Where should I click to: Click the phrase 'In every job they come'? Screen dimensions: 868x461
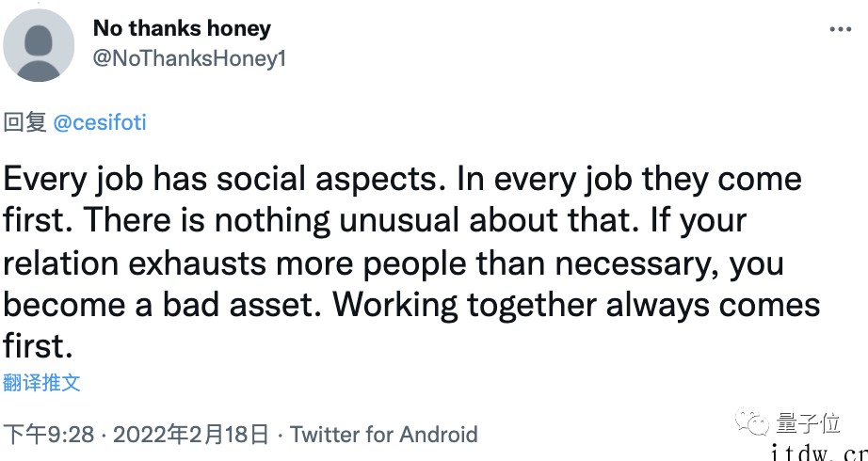[630, 181]
